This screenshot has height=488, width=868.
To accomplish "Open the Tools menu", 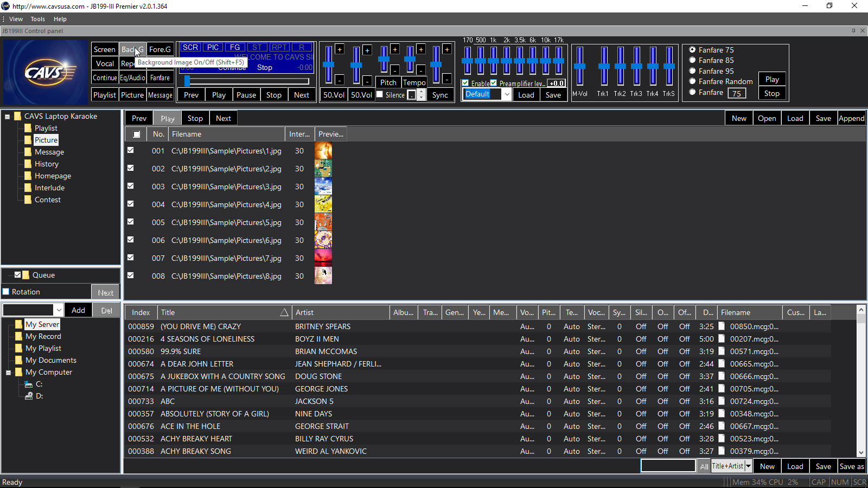I will [38, 19].
